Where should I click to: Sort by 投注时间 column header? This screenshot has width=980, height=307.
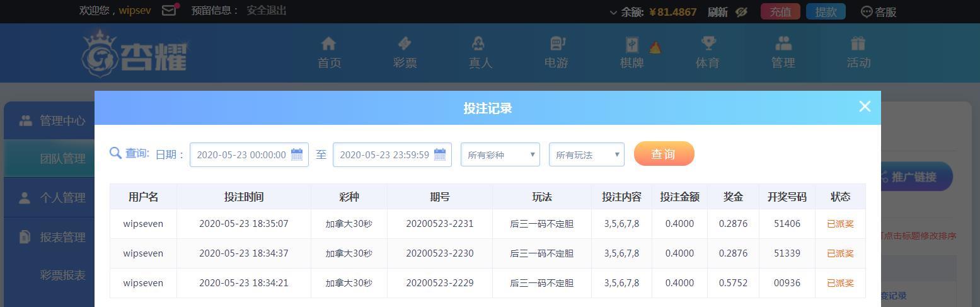pos(244,197)
